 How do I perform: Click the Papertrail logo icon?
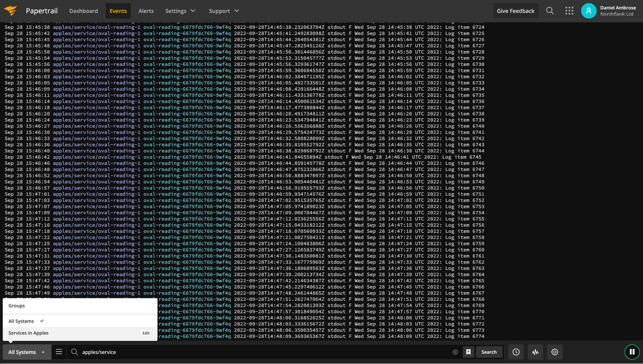click(11, 11)
